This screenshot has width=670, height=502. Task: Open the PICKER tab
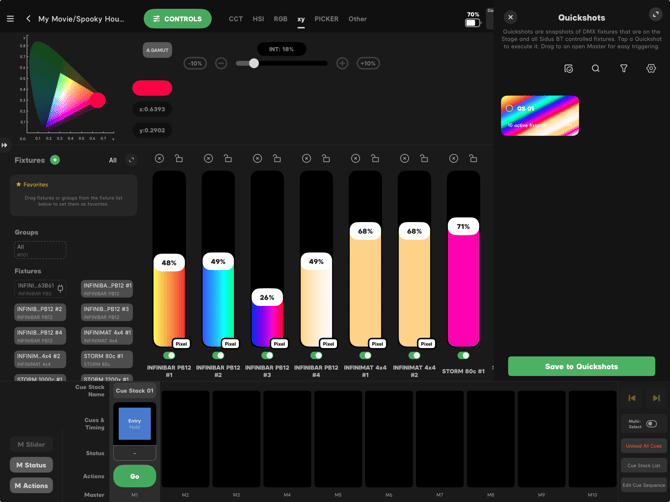326,19
